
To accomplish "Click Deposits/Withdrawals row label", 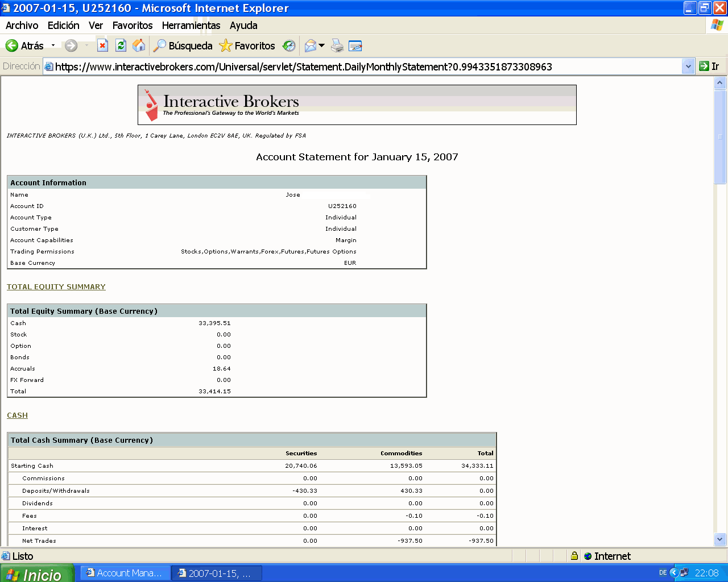I will tap(56, 491).
